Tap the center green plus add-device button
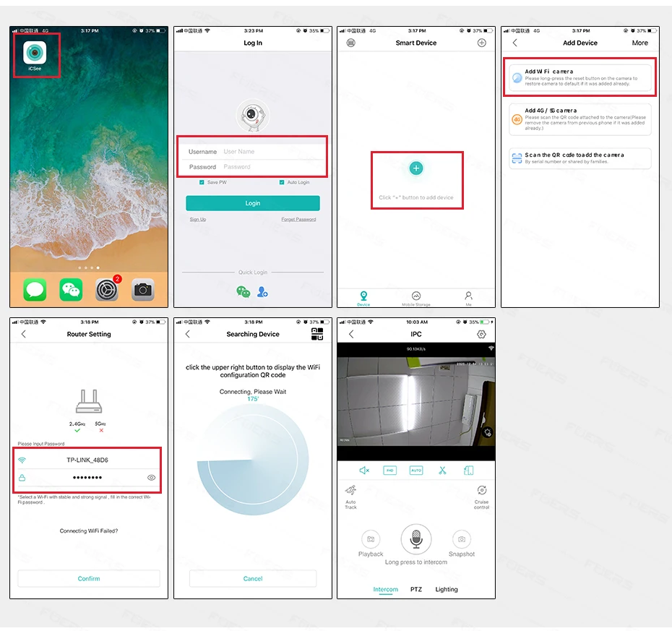This screenshot has height=631, width=672. tap(416, 168)
